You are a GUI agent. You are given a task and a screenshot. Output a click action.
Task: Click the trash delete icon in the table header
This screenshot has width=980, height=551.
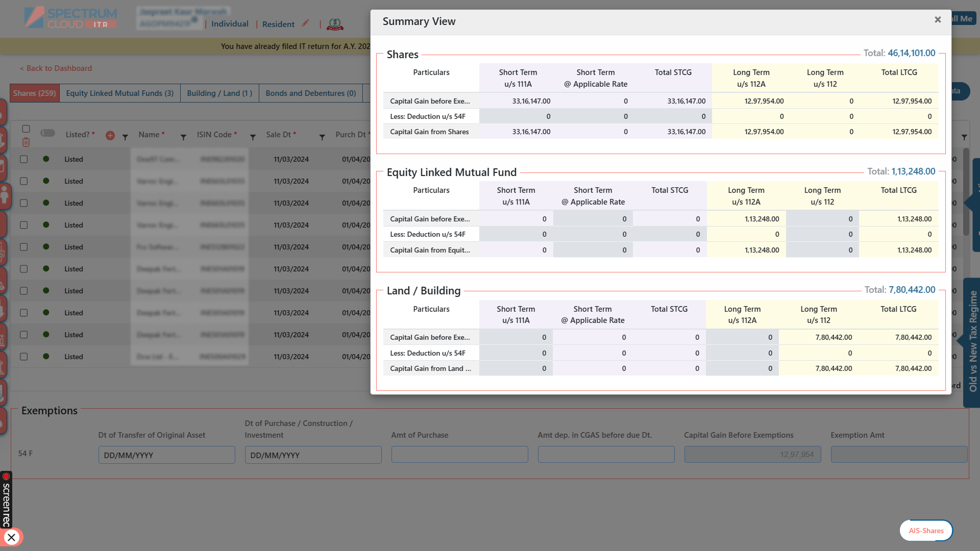tap(26, 142)
